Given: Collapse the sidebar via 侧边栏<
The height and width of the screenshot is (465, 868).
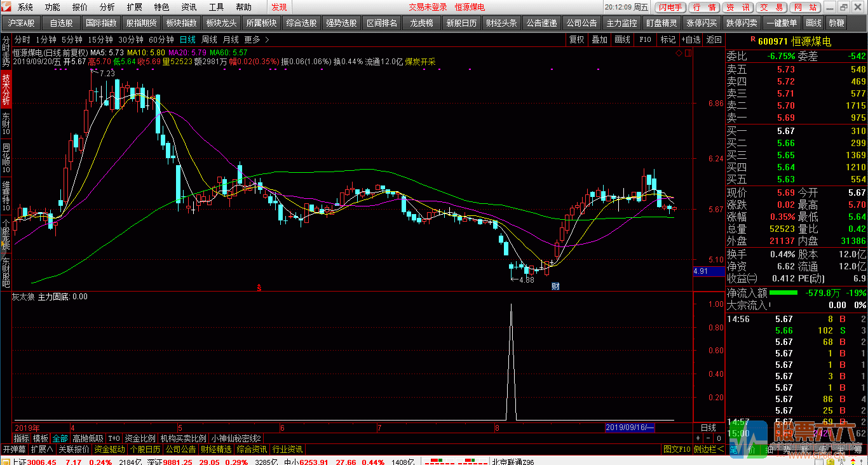Looking at the screenshot, I should pos(709,449).
